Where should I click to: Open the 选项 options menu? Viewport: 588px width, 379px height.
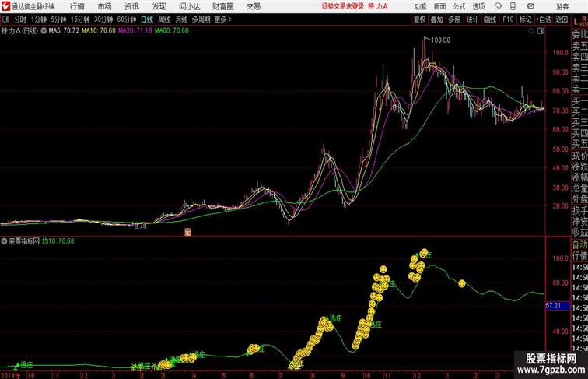[478, 6]
